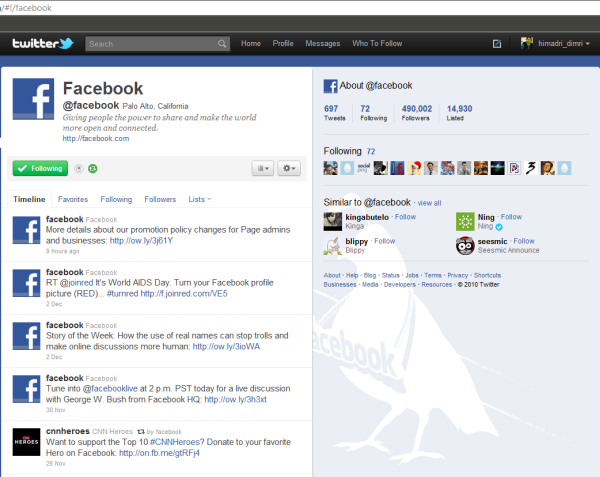The width and height of the screenshot is (600, 477).
Task: Open the http://ow.ly/3ioWA link
Action: click(x=226, y=347)
